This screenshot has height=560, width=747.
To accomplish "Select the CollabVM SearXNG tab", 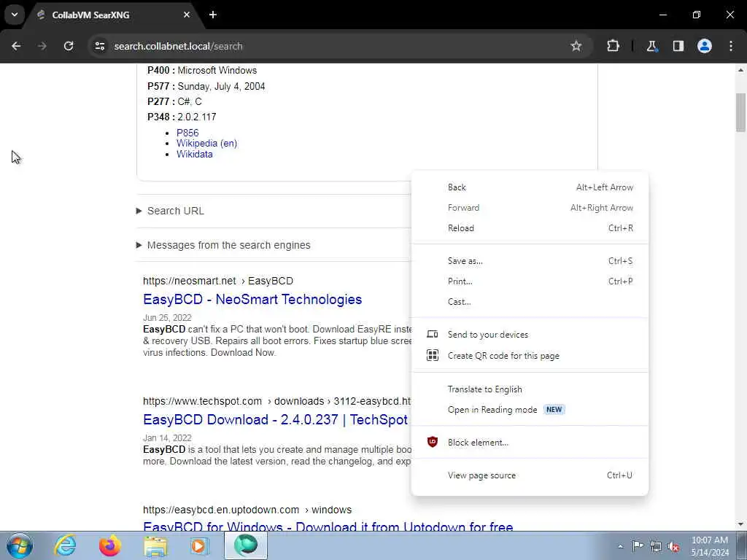I will tap(109, 15).
